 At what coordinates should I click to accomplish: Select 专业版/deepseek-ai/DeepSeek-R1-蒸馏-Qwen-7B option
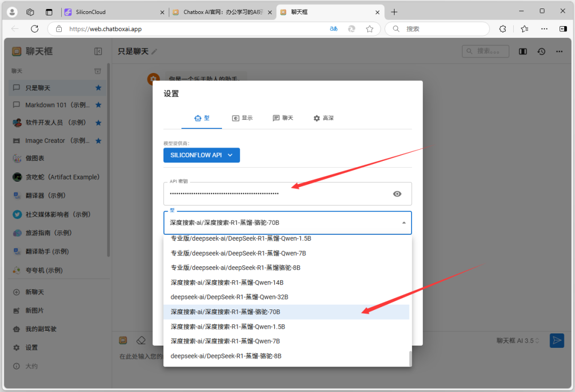286,254
